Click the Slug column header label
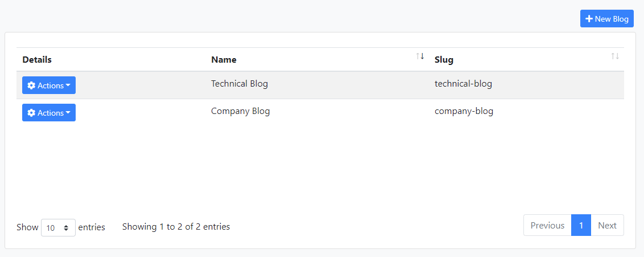The width and height of the screenshot is (644, 257). [x=444, y=59]
